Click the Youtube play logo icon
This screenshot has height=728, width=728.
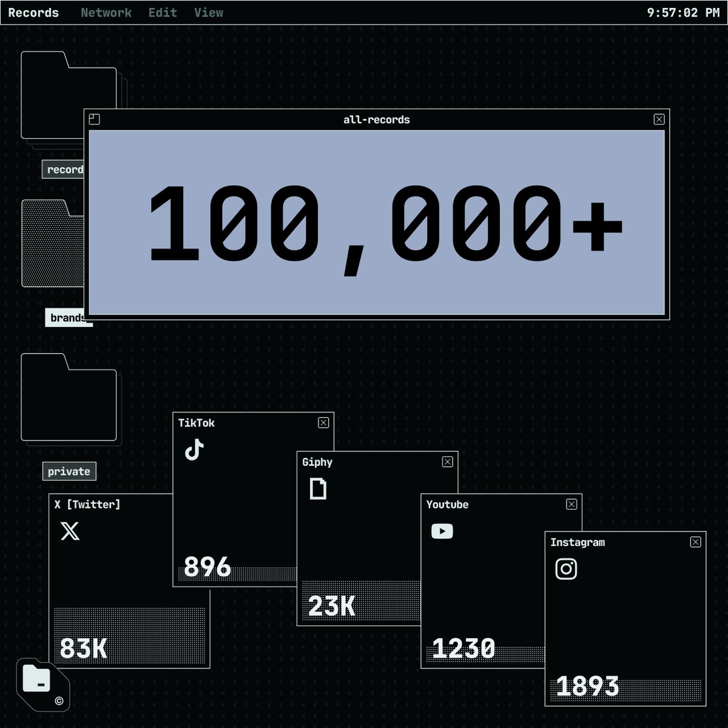pyautogui.click(x=442, y=531)
